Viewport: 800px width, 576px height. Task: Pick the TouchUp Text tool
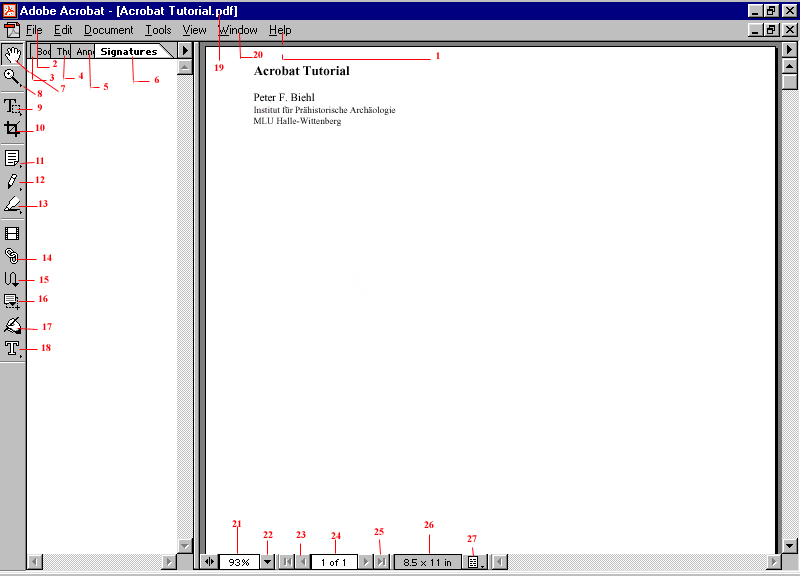coord(12,348)
